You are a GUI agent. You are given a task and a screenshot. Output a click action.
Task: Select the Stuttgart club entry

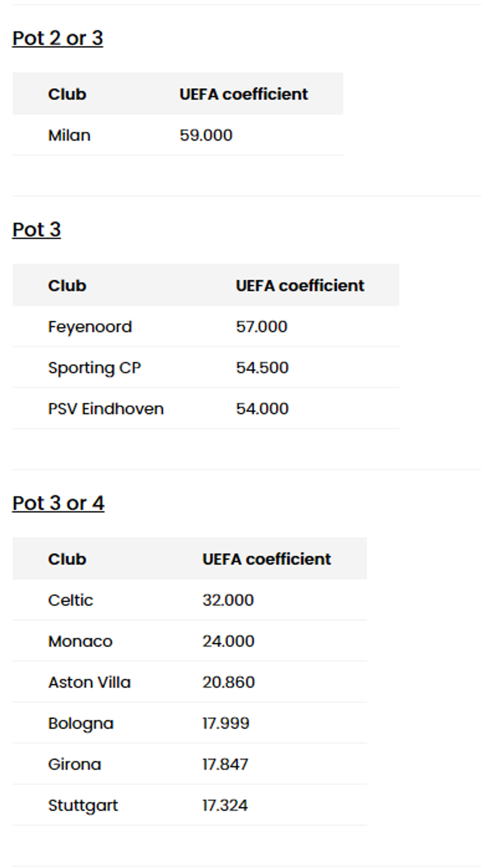click(x=83, y=805)
